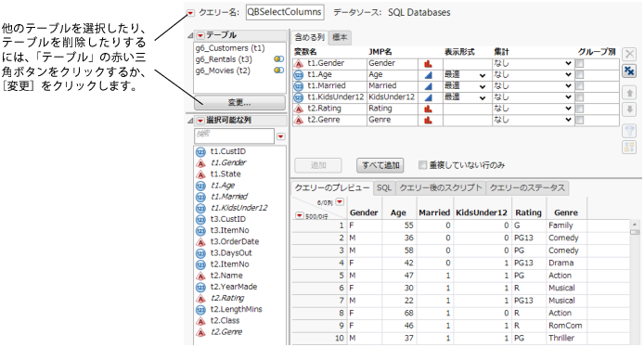
Task: Click the すべて追加 button
Action: click(380, 165)
